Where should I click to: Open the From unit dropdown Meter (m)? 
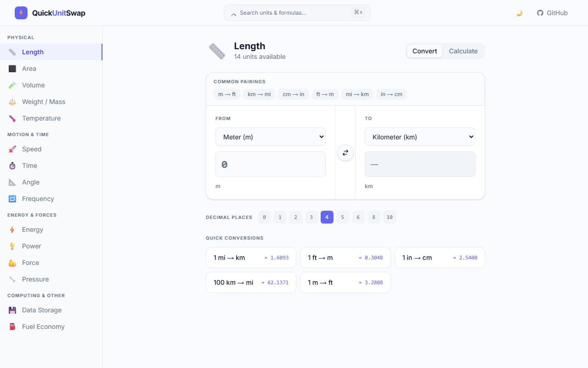point(271,137)
